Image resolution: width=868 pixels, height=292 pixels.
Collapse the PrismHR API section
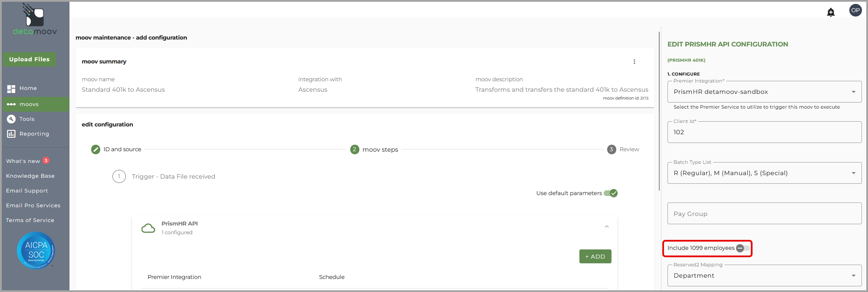click(607, 227)
